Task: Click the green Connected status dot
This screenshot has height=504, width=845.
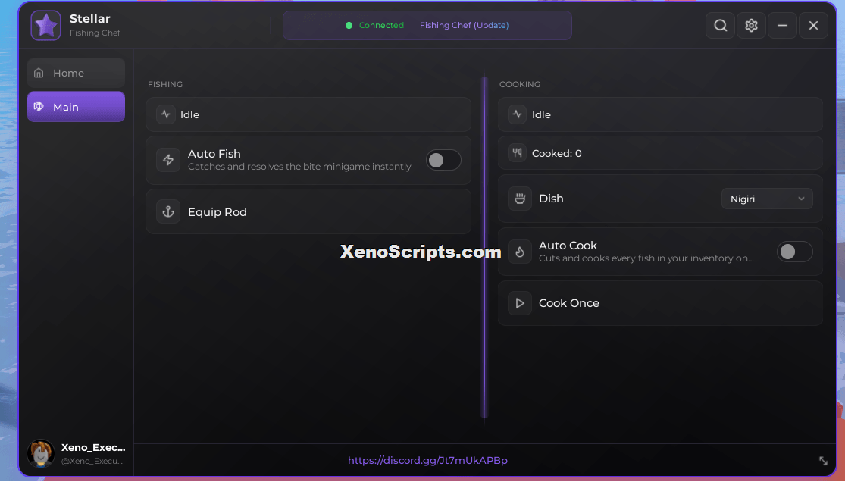Action: [349, 25]
